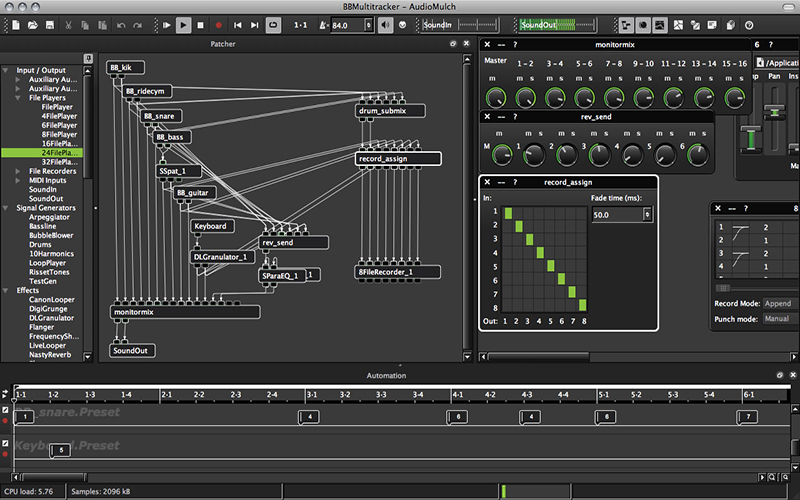The height and width of the screenshot is (500, 800).
Task: Show the Patcher pane toolbar icon
Action: pos(626,25)
